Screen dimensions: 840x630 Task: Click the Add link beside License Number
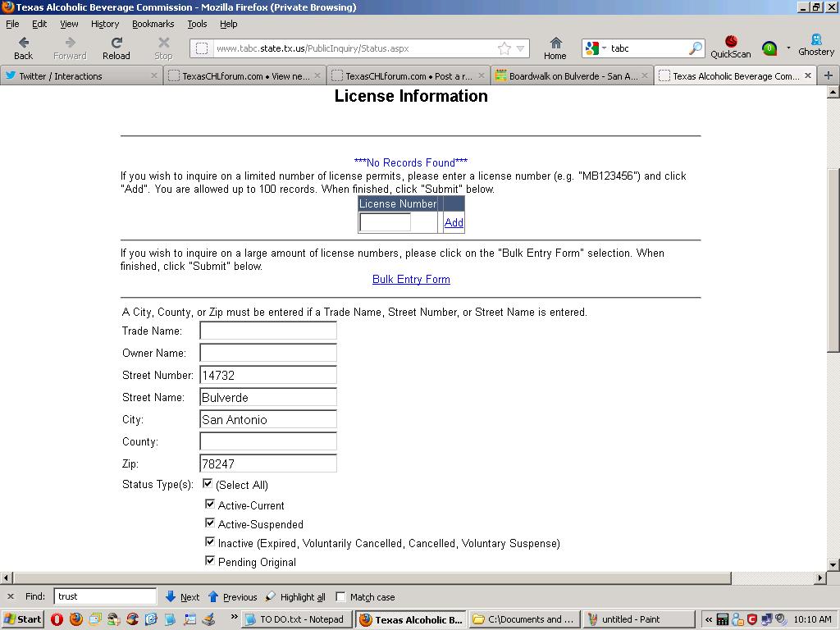(x=454, y=222)
